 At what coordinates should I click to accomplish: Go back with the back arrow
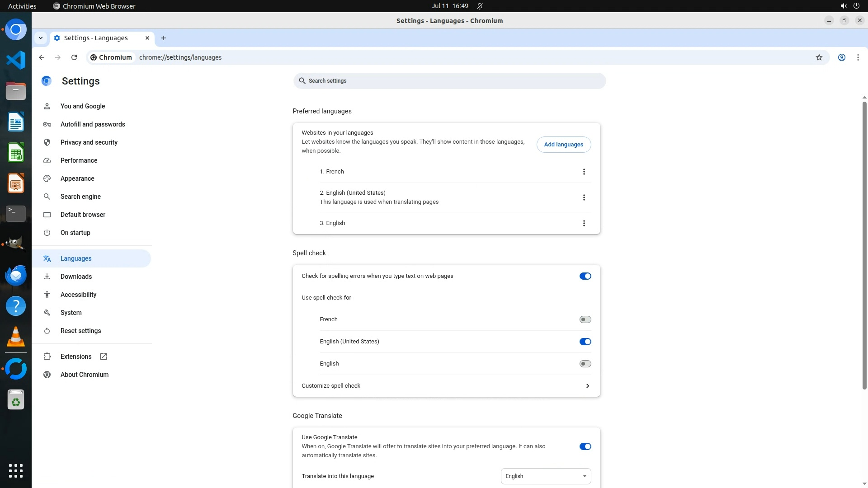point(42,57)
